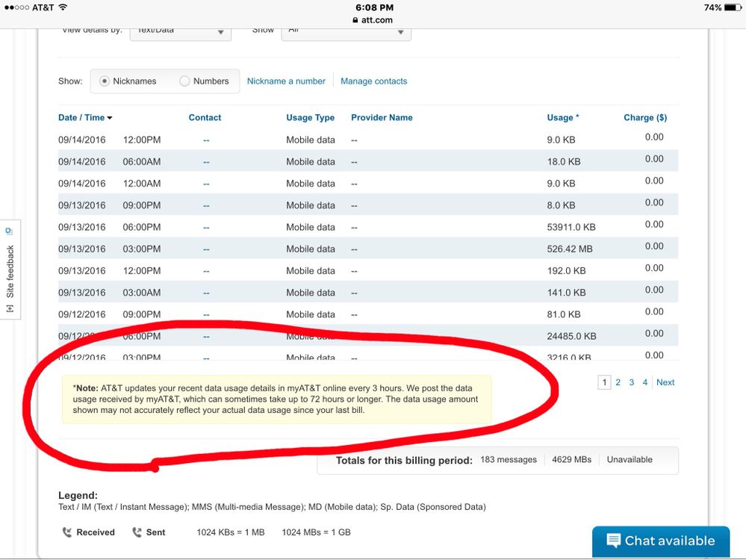
Task: Sort by Date / Time column arrow
Action: tap(110, 118)
